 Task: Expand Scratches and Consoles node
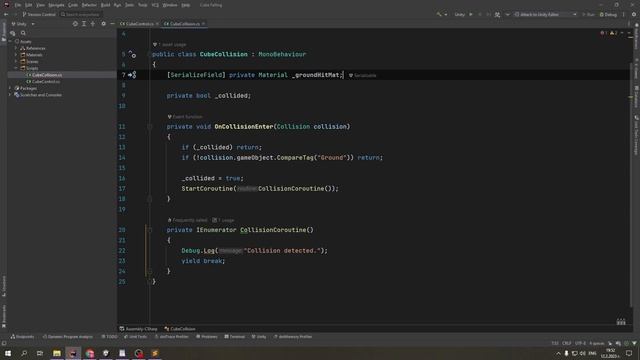click(10, 95)
